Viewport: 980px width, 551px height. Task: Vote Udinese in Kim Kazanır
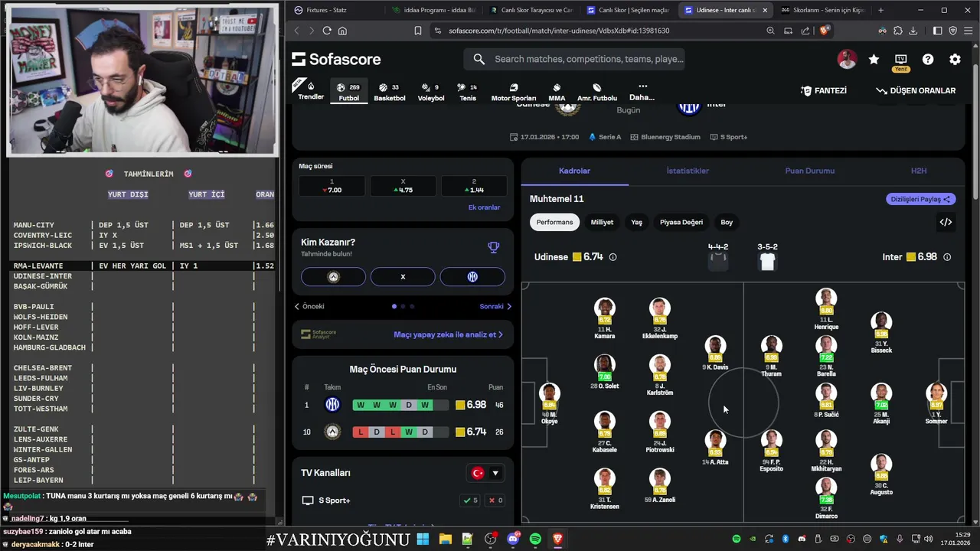pos(333,277)
